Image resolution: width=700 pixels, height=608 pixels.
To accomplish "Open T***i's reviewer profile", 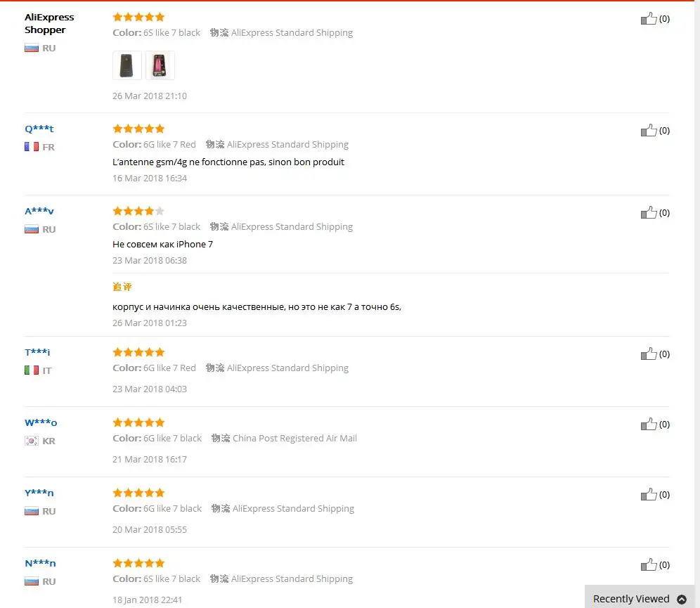I will 37,352.
